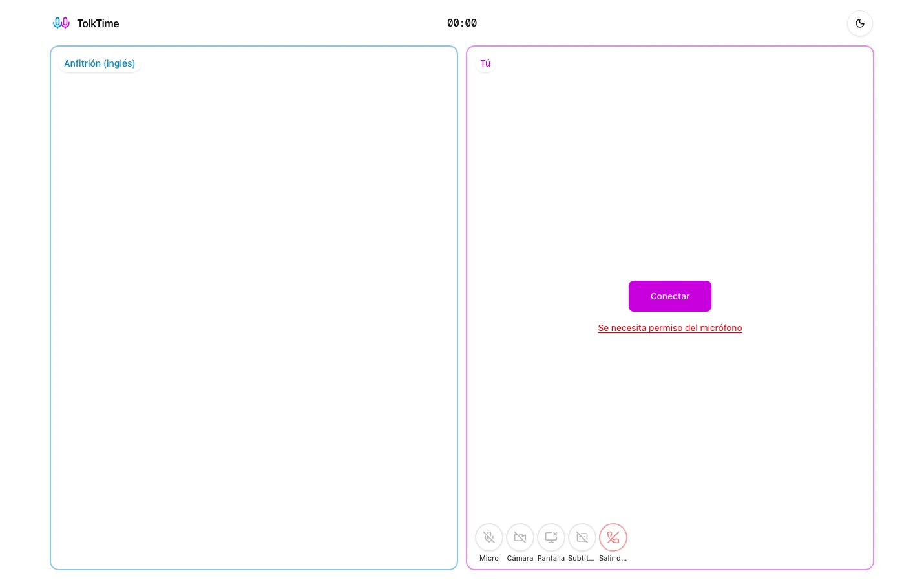The width and height of the screenshot is (924, 582).
Task: Click the 'Subtít...' caption text
Action: pyautogui.click(x=582, y=558)
